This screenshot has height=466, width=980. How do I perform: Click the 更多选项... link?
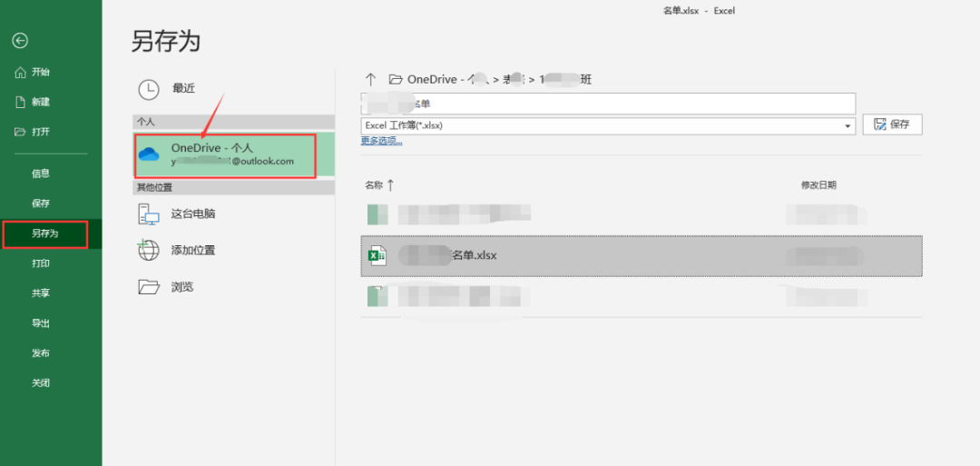(381, 141)
